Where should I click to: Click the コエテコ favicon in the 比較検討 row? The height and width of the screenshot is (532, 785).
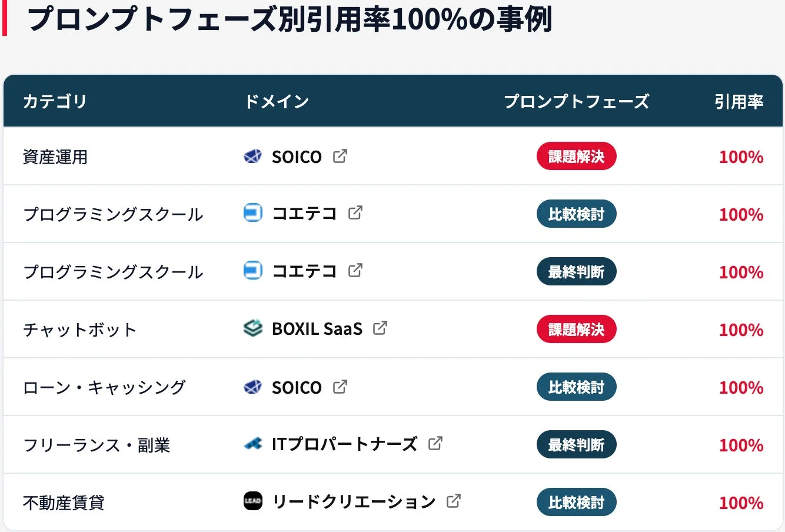pos(252,214)
